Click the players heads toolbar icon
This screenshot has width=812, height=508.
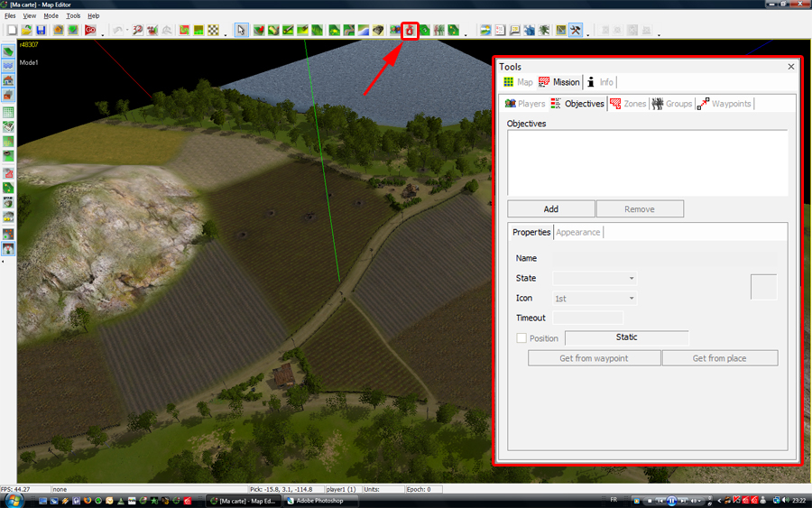coord(395,30)
